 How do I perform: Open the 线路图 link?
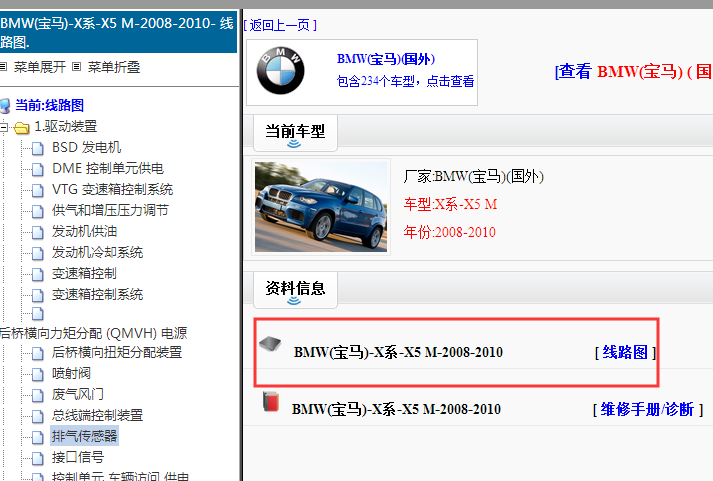(x=625, y=352)
